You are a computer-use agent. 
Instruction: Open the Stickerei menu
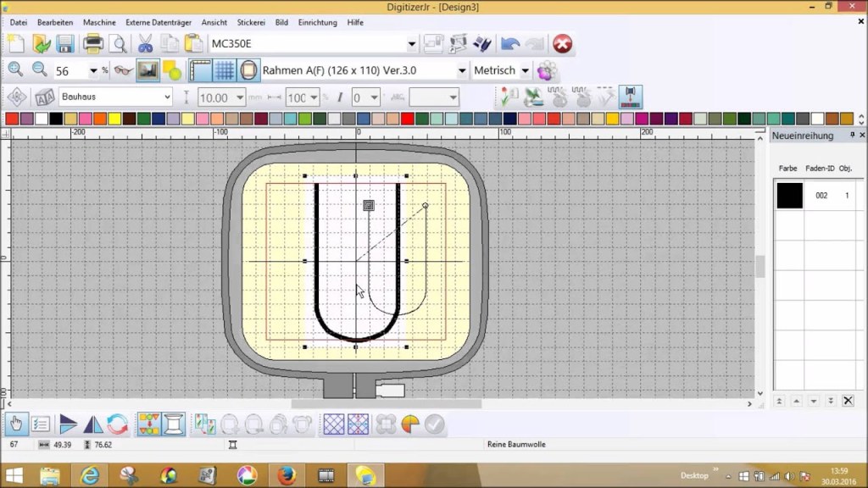[250, 22]
